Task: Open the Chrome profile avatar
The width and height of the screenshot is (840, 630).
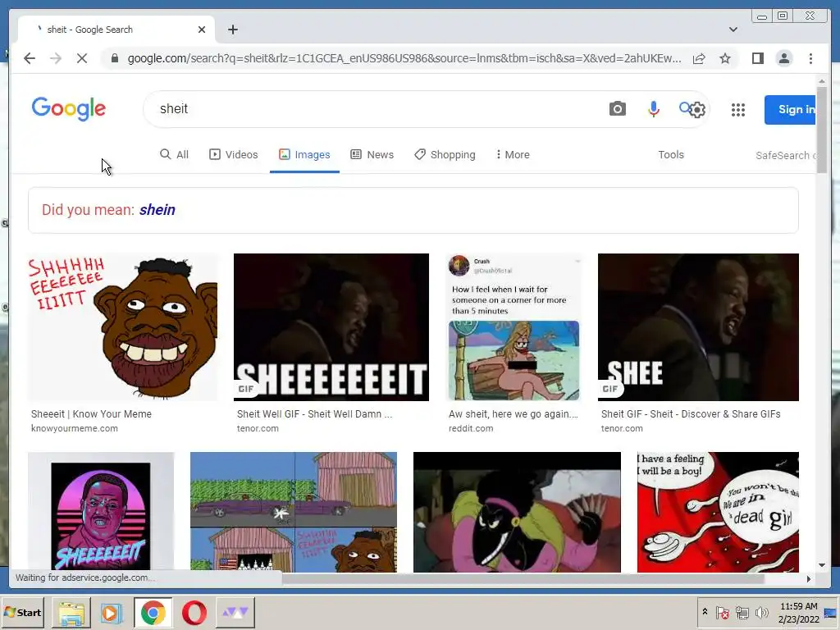Action: click(x=784, y=58)
